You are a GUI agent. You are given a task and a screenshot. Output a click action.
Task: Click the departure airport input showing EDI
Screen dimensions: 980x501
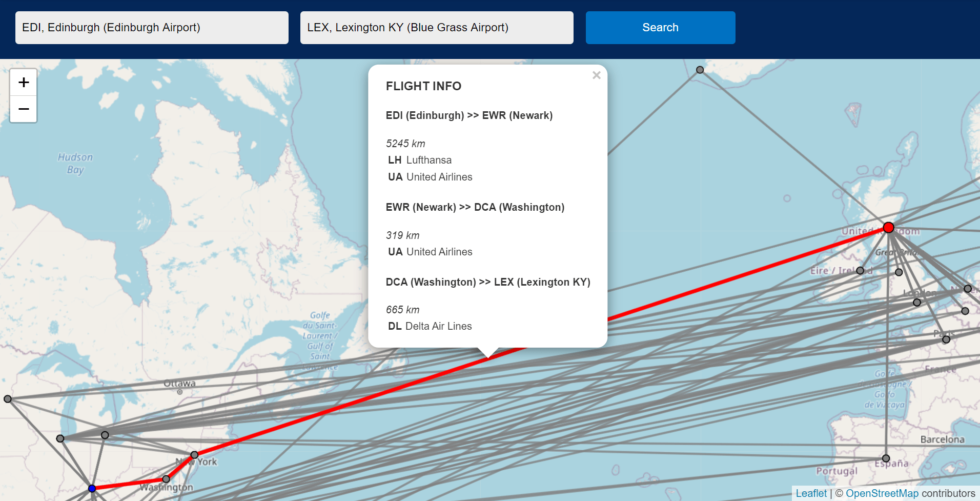(152, 27)
